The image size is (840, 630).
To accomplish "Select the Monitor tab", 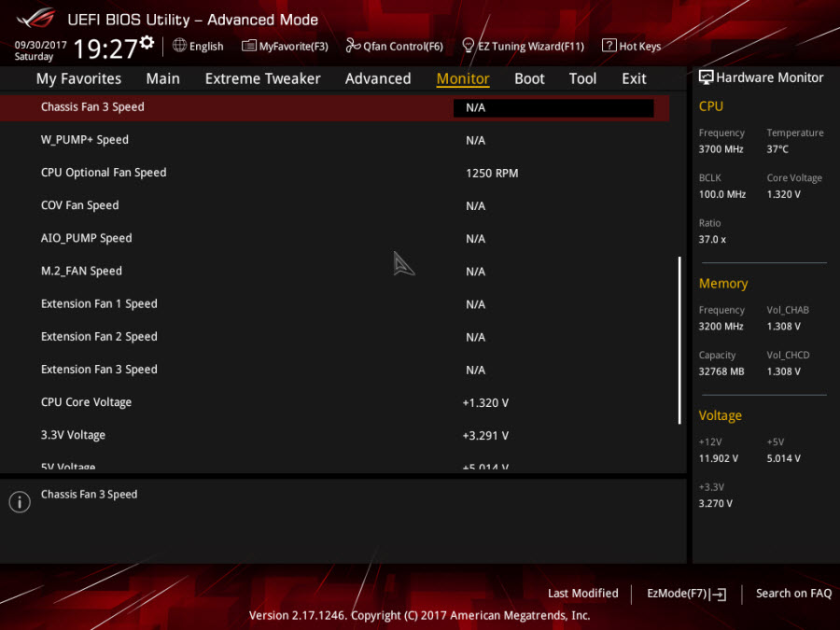I will pyautogui.click(x=463, y=78).
